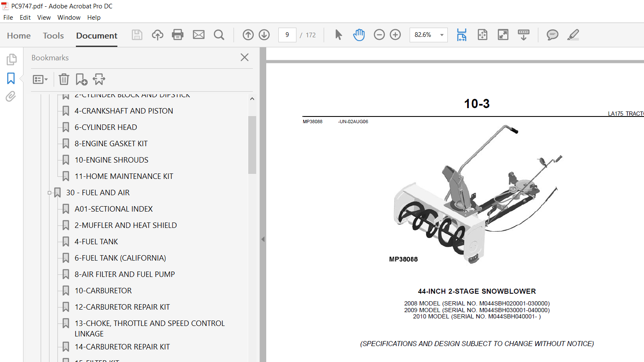This screenshot has width=644, height=362.
Task: Open 10-CARBURETOR bookmark
Action: [103, 291]
